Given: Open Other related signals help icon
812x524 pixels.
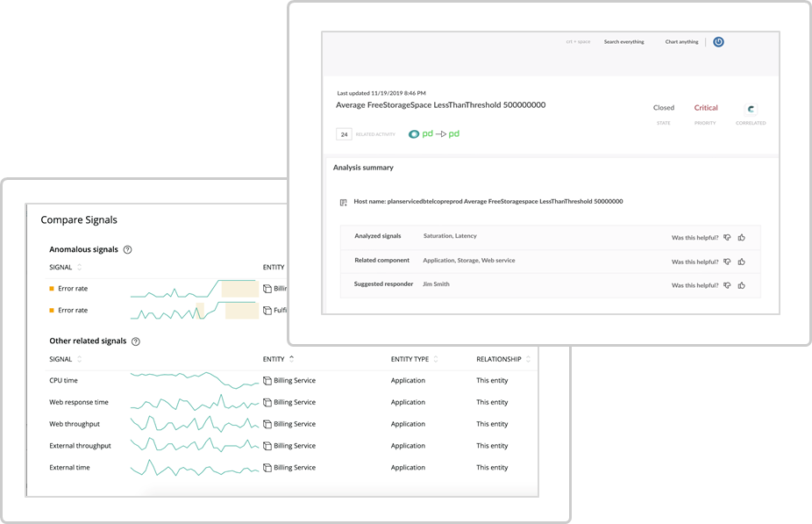Looking at the screenshot, I should coord(136,341).
